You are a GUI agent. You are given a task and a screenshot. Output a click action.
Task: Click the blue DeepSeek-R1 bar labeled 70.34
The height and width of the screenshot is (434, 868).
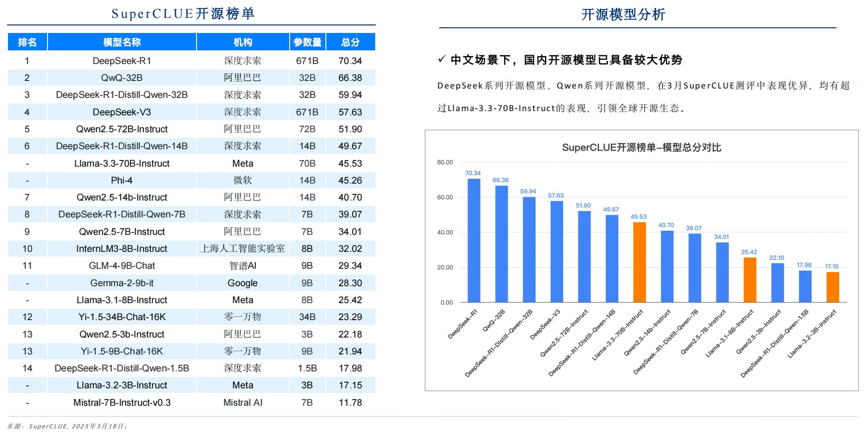click(474, 241)
